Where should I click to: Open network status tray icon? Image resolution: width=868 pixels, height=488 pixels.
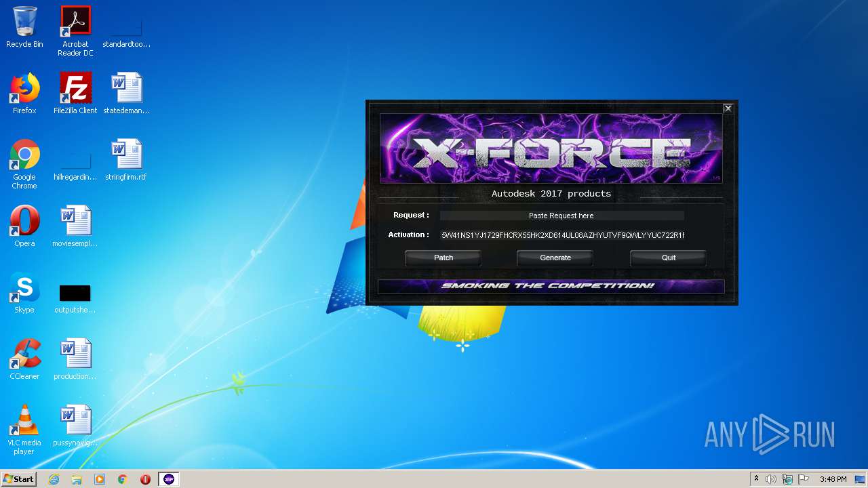[787, 479]
